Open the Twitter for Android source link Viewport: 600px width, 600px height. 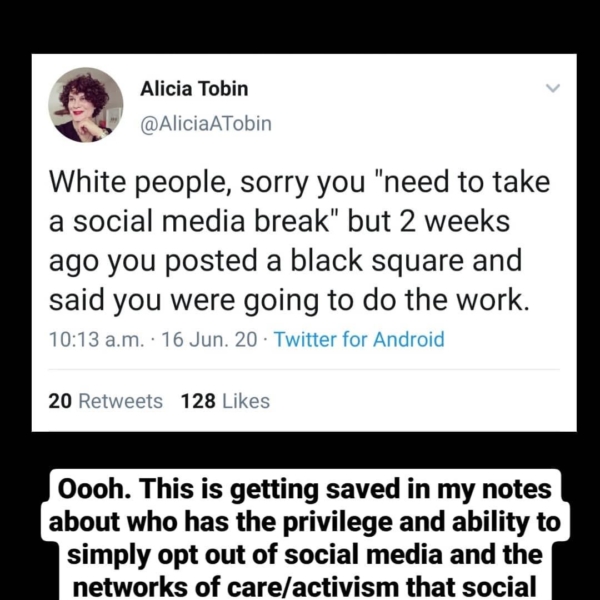tap(358, 339)
